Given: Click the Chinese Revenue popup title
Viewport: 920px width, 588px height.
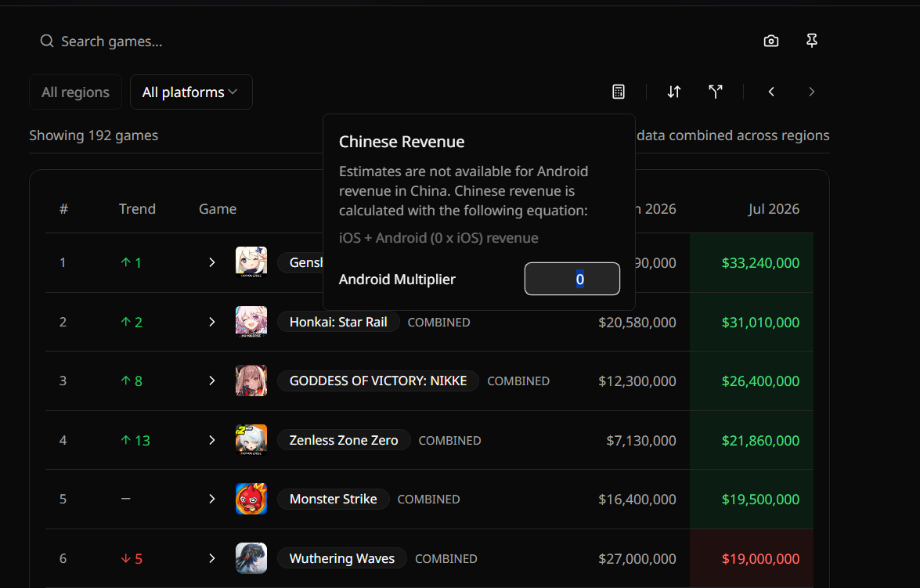Looking at the screenshot, I should [x=402, y=142].
